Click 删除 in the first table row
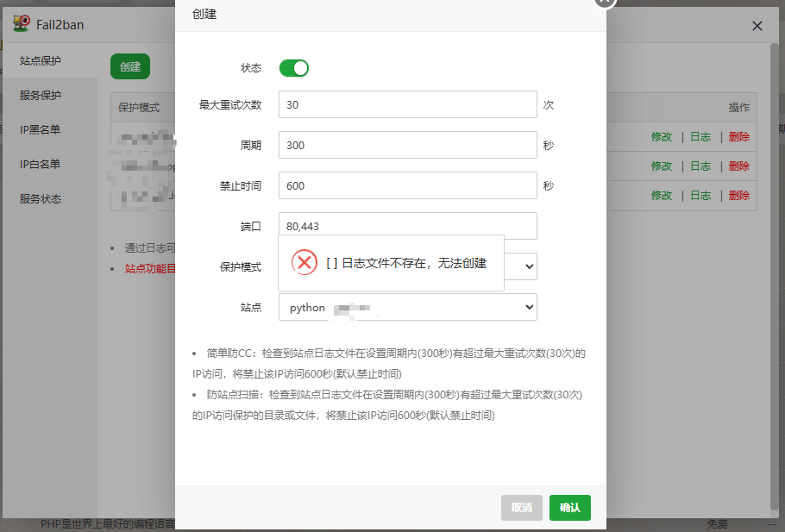 pyautogui.click(x=739, y=136)
